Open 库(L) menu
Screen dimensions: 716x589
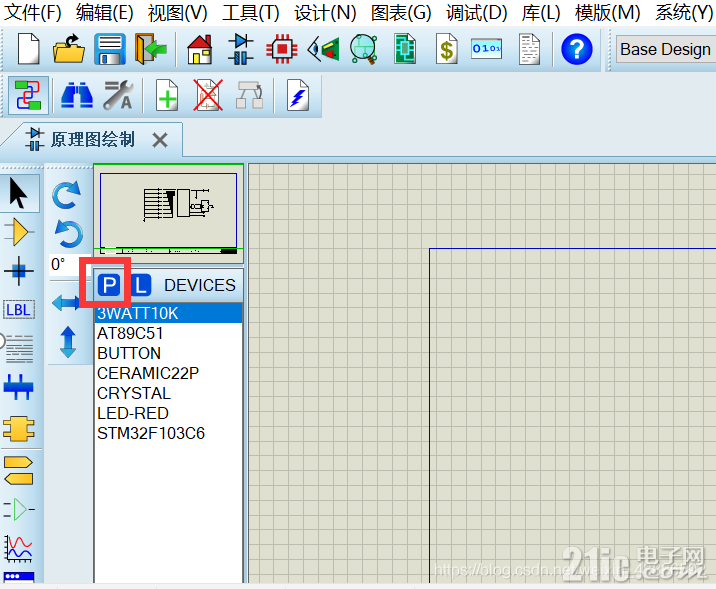tap(541, 12)
